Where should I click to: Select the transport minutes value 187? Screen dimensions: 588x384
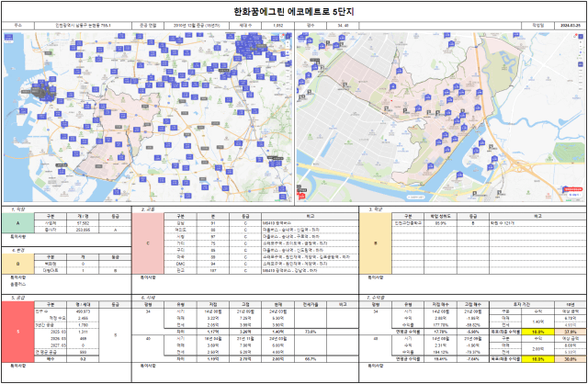(x=213, y=270)
